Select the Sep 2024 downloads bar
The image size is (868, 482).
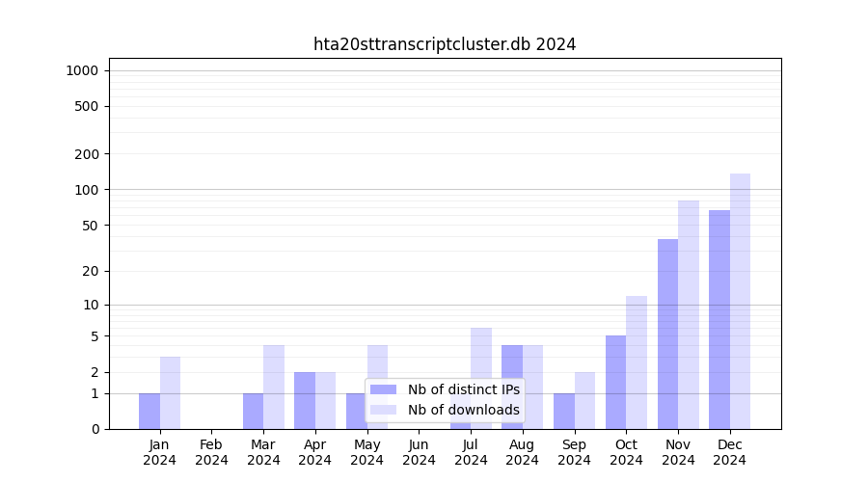[x=584, y=400]
